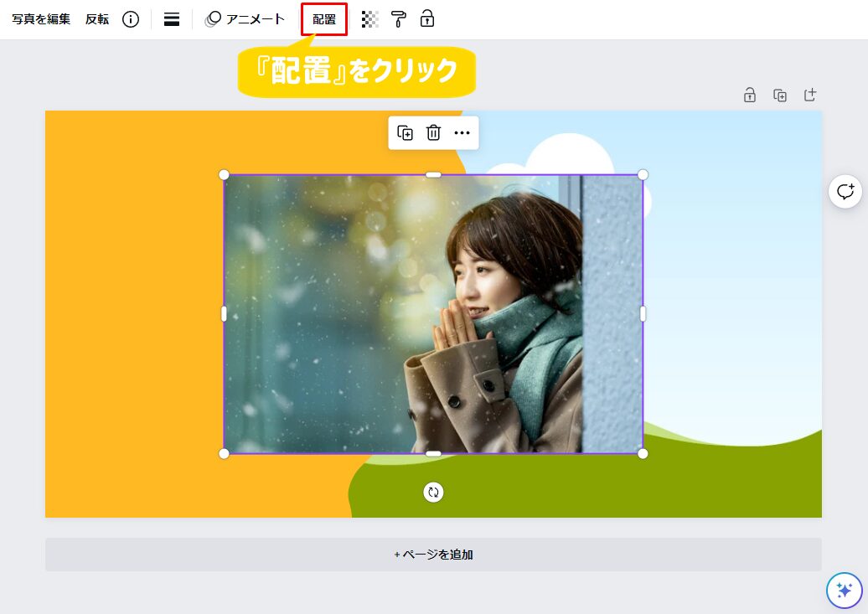Duplicate the page with the copy icon above the canvas
The height and width of the screenshot is (614, 868).
pyautogui.click(x=780, y=95)
